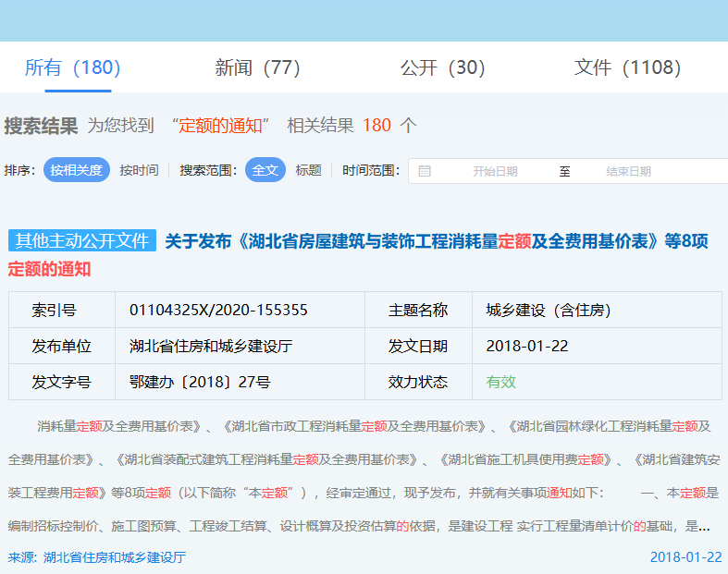Click the 城乡建设（含住房）subject cell
This screenshot has height=574, width=728.
549,311
